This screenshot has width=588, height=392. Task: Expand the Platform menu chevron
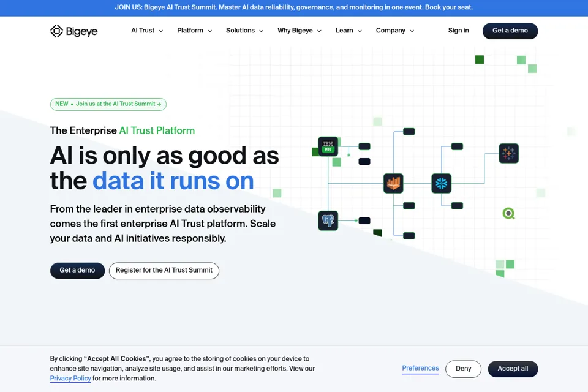pos(209,31)
